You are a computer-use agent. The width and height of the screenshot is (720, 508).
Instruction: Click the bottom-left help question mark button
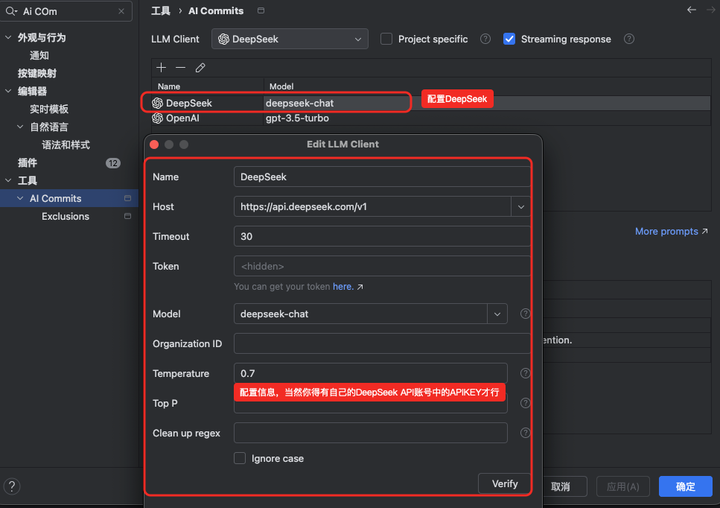click(12, 486)
